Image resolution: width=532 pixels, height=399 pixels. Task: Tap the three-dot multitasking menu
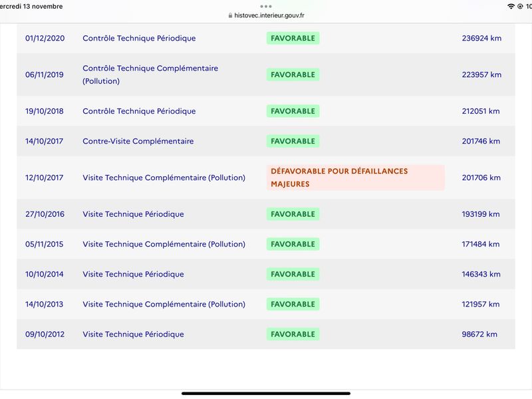click(x=265, y=7)
